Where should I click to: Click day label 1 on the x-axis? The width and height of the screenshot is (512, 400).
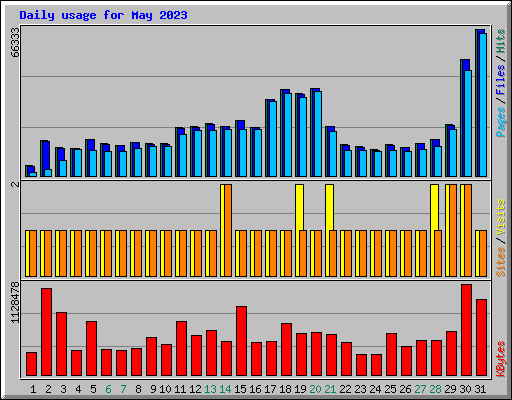pyautogui.click(x=33, y=389)
